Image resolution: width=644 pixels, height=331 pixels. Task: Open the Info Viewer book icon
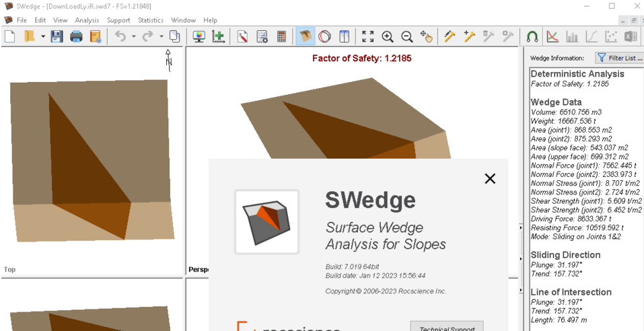[96, 36]
